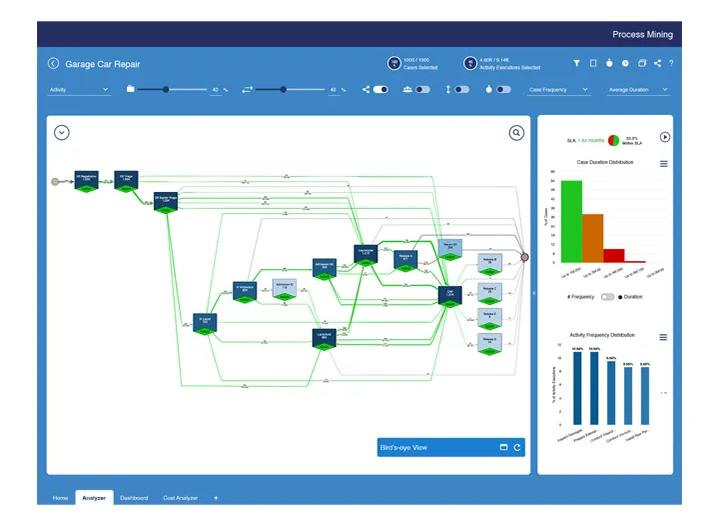Refresh the Bird's-eye View panel
This screenshot has width=719, height=526.
[x=517, y=447]
